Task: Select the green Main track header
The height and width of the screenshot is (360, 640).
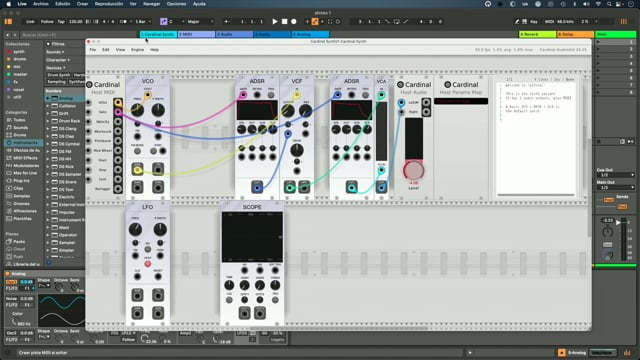Action: point(616,34)
